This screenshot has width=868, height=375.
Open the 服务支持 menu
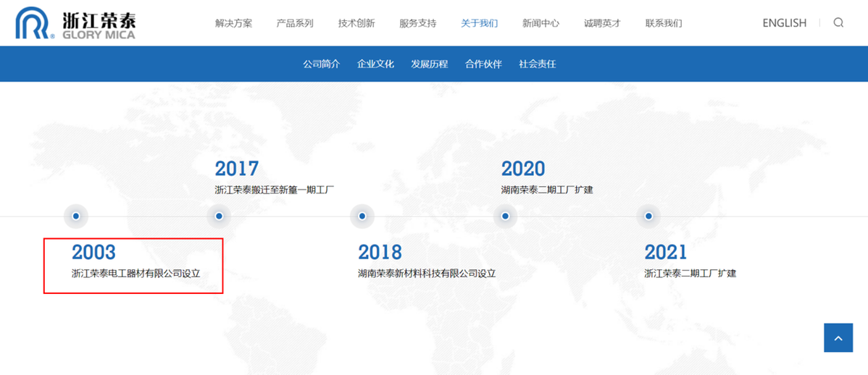coord(418,23)
